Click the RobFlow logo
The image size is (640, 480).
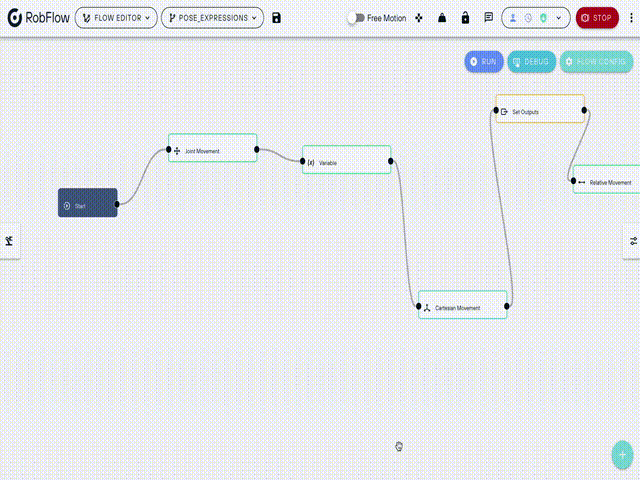(39, 18)
